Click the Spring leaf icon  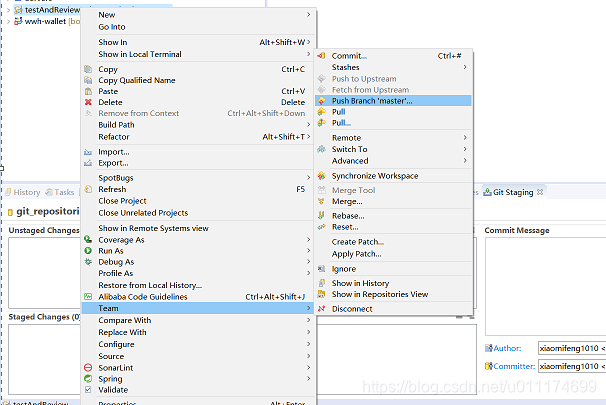[x=88, y=379]
